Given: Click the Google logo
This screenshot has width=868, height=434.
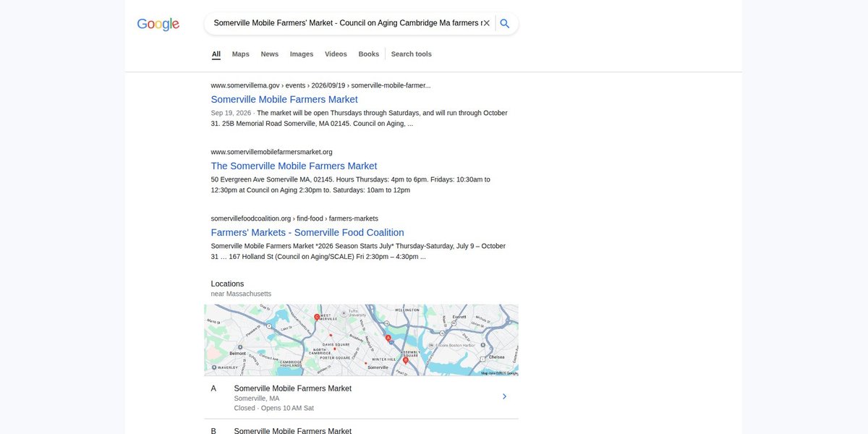Looking at the screenshot, I should (x=158, y=24).
